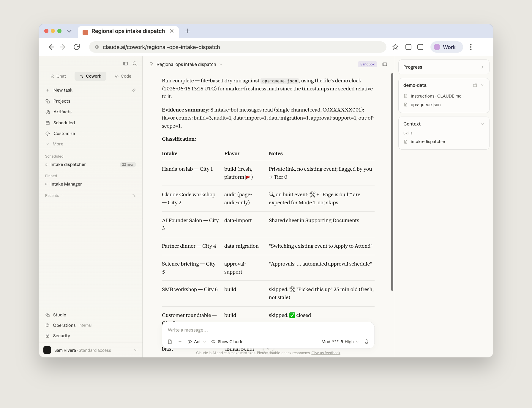Open the pinned Intake Manager task
Image resolution: width=532 pixels, height=408 pixels.
click(66, 184)
